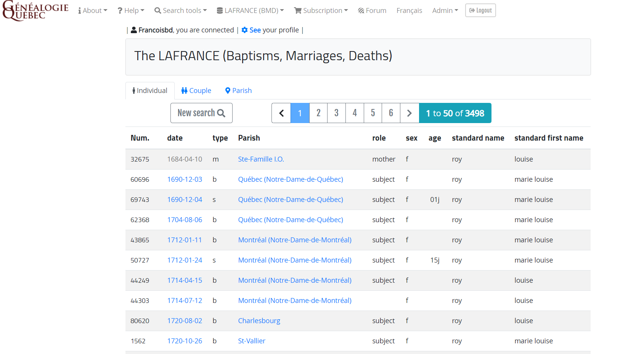The height and width of the screenshot is (354, 644).
Task: Expand the Subscription menu
Action: 321,11
